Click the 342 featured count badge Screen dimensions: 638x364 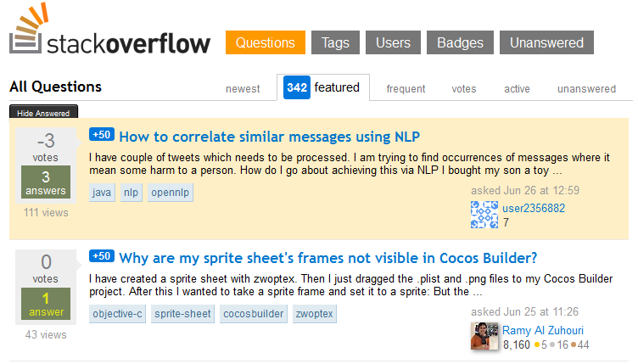pos(297,87)
